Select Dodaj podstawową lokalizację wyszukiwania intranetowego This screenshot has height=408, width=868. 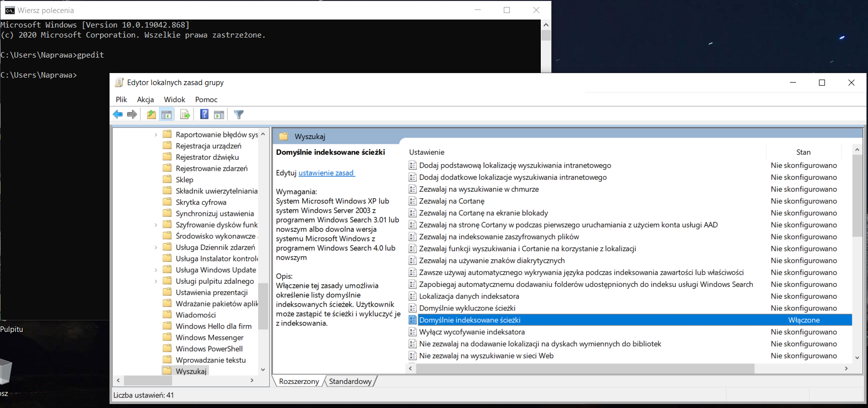pyautogui.click(x=515, y=165)
